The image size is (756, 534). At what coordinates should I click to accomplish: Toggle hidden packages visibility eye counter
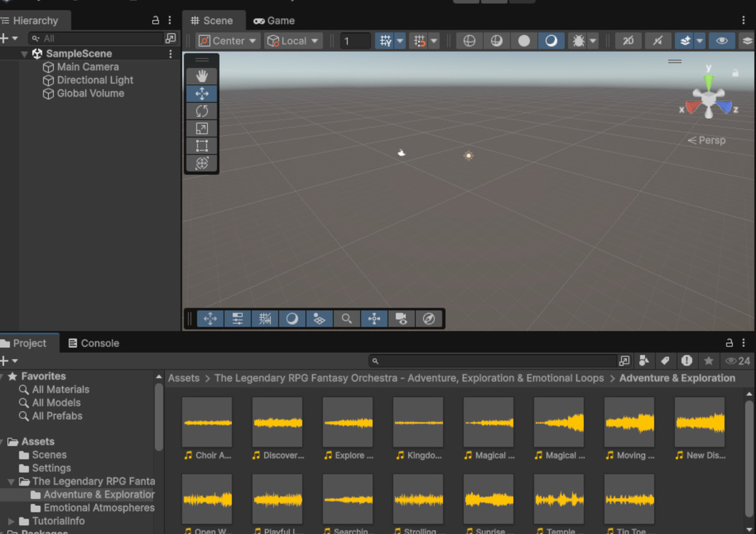click(738, 360)
